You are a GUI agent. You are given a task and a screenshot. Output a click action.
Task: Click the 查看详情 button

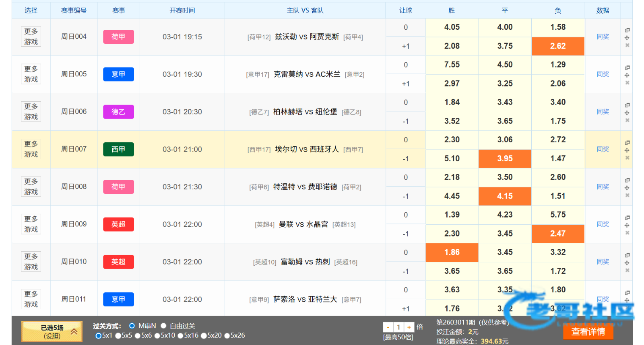coord(588,332)
